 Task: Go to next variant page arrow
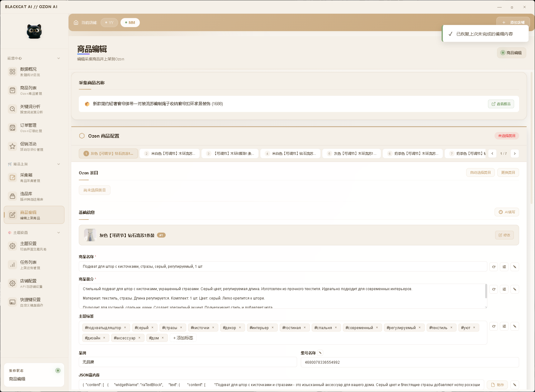tap(515, 153)
